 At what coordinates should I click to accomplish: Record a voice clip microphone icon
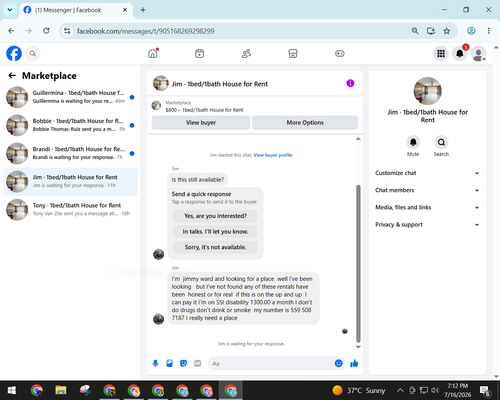(x=155, y=363)
